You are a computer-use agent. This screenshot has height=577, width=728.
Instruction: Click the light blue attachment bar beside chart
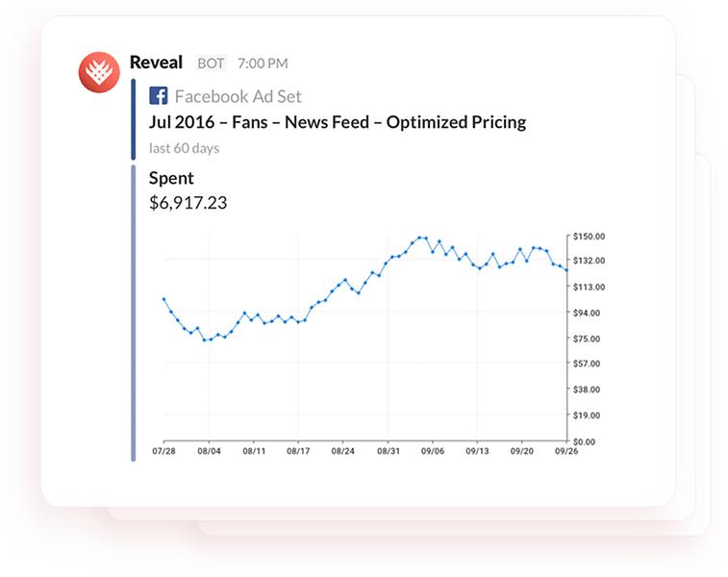tap(134, 313)
